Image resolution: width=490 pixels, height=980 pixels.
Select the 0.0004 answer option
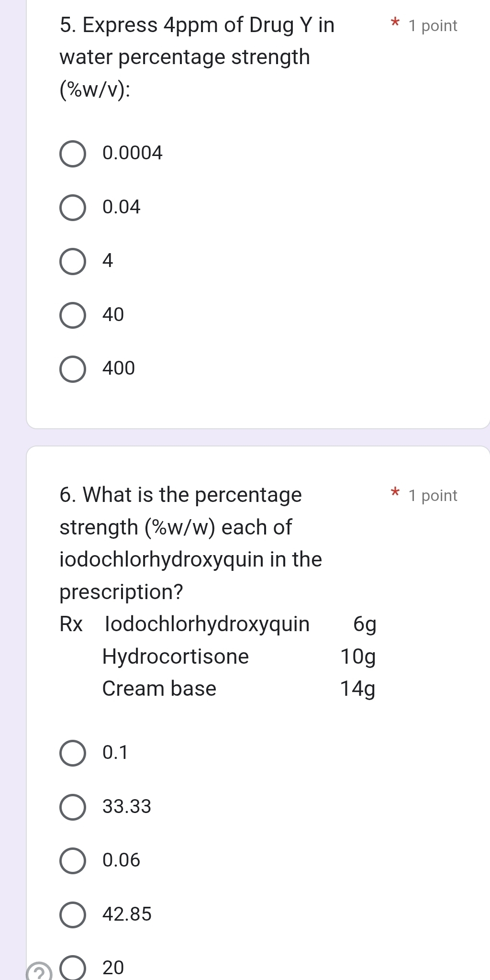(x=73, y=154)
